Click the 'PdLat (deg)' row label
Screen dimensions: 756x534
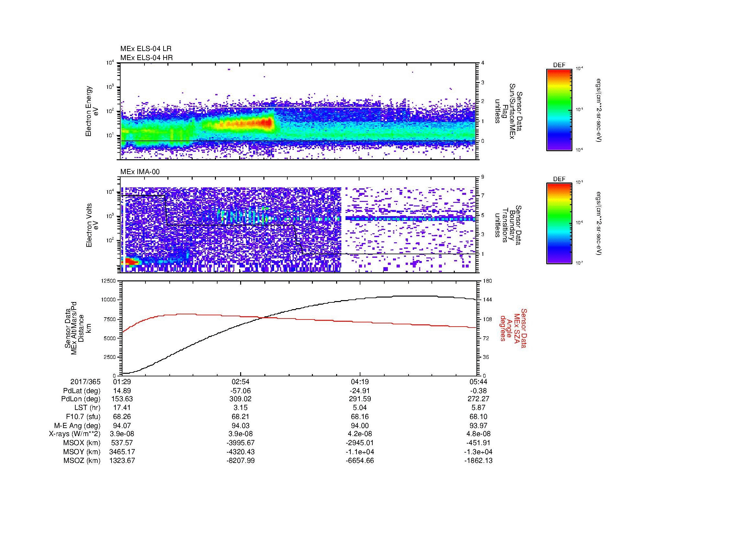82,391
